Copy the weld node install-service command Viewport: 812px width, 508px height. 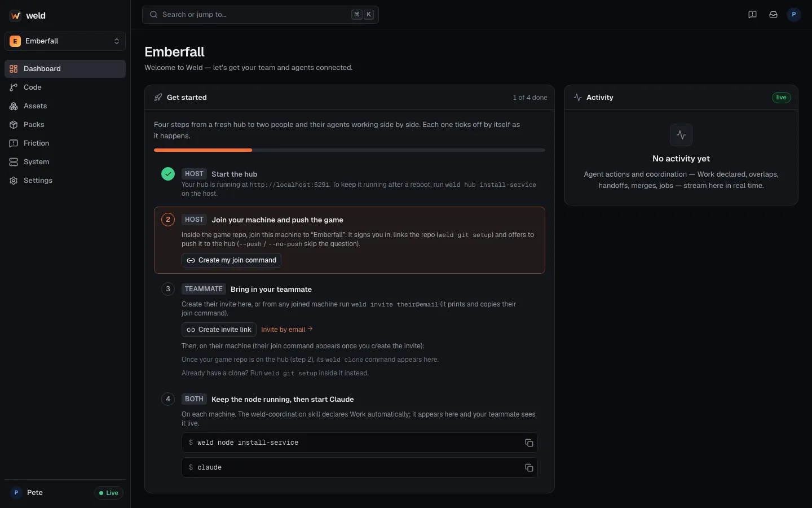point(529,443)
